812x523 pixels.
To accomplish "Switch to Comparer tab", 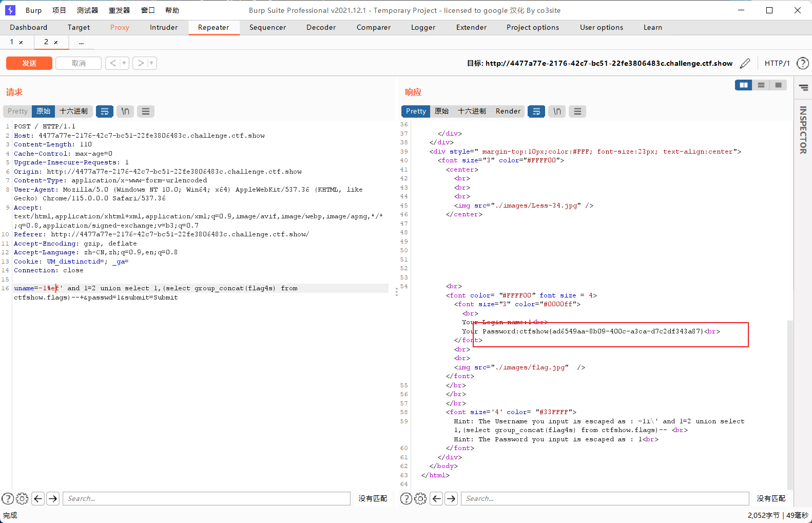I will [374, 27].
